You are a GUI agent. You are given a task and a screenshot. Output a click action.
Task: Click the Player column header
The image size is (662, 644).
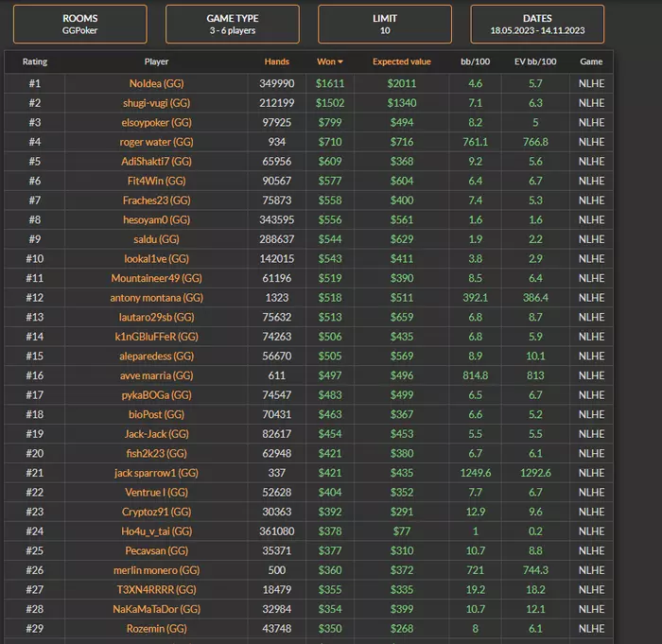(156, 61)
